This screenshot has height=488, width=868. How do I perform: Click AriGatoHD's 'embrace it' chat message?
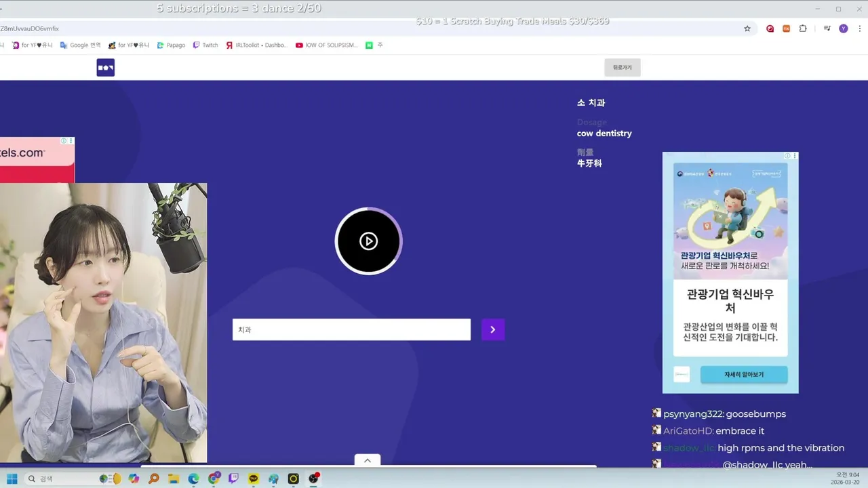click(x=740, y=431)
